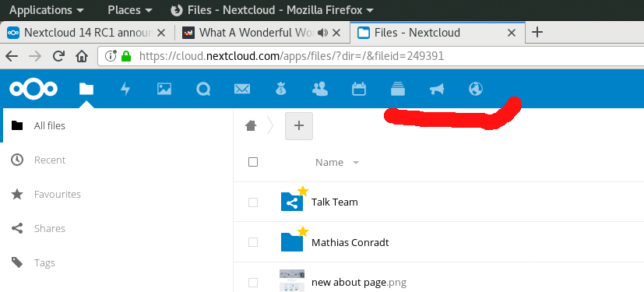Open the Mail envelope icon
Viewport: 644px width, 292px height.
(x=242, y=89)
